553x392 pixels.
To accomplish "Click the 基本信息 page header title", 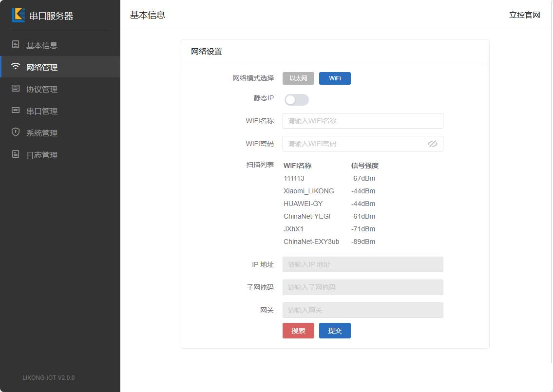I will click(x=148, y=15).
